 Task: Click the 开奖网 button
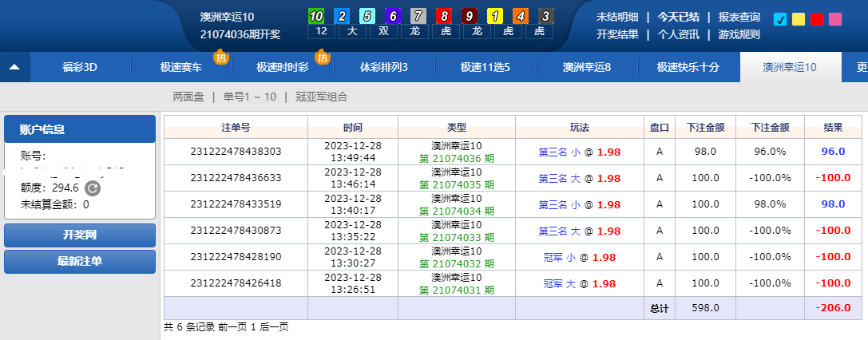tap(80, 235)
